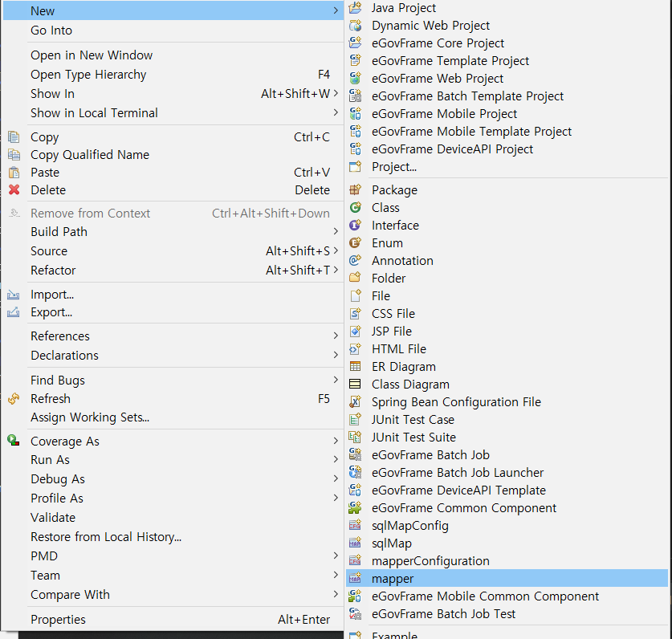Click the eGovFrame Mobile Project icon
672x639 pixels.
tap(356, 113)
